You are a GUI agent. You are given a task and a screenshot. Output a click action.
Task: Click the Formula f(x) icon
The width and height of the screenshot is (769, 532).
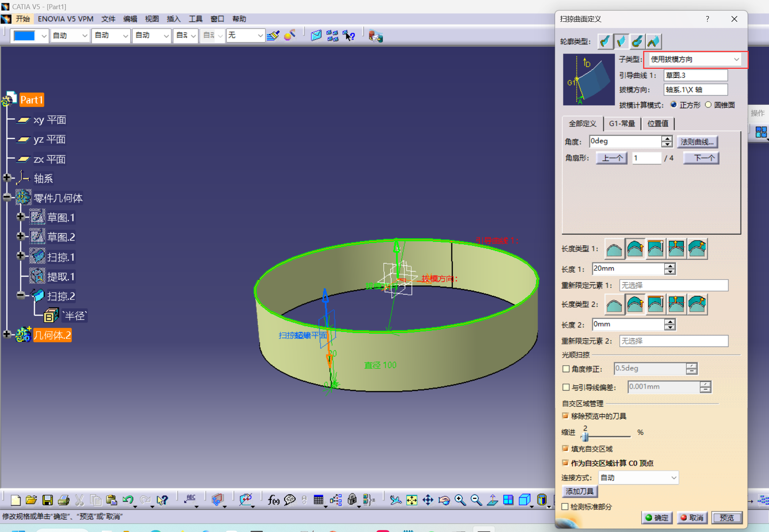(x=273, y=500)
